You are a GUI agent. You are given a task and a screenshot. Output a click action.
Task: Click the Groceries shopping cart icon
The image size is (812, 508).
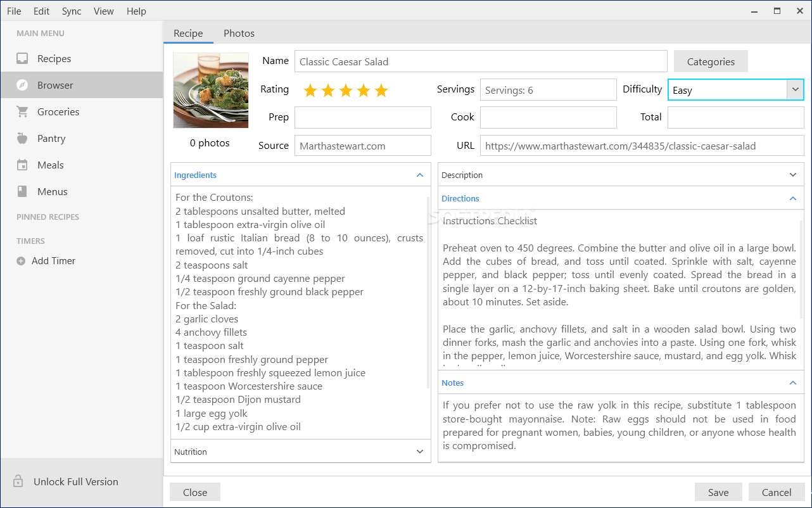(22, 111)
